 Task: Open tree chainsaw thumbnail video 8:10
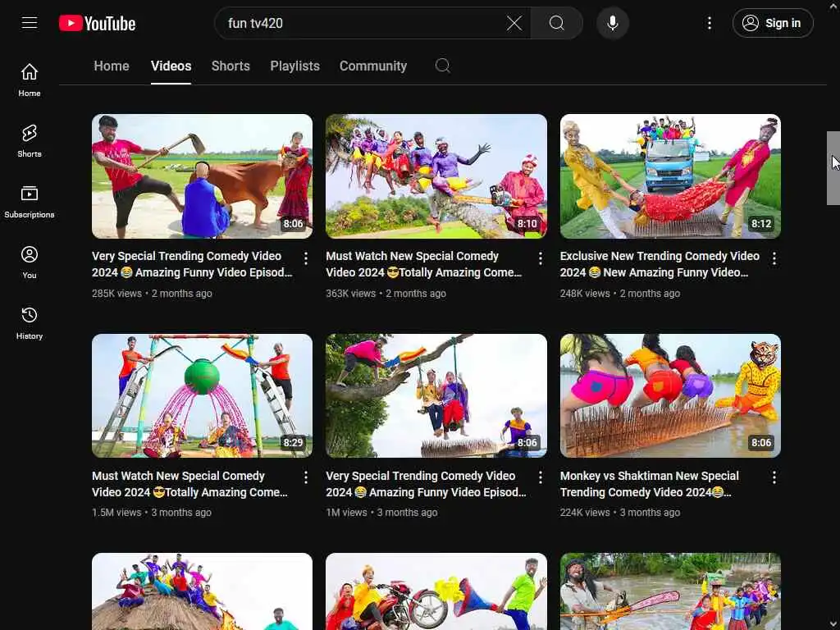coord(436,176)
